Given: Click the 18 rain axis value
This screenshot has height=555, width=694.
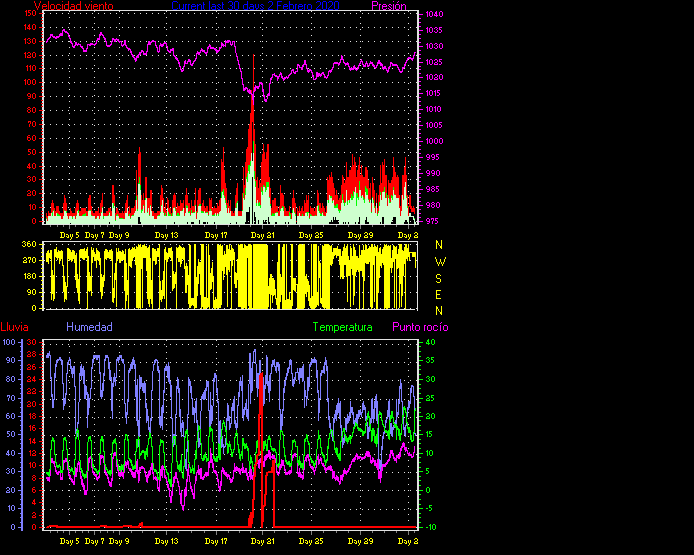Looking at the screenshot, I should [x=31, y=416].
